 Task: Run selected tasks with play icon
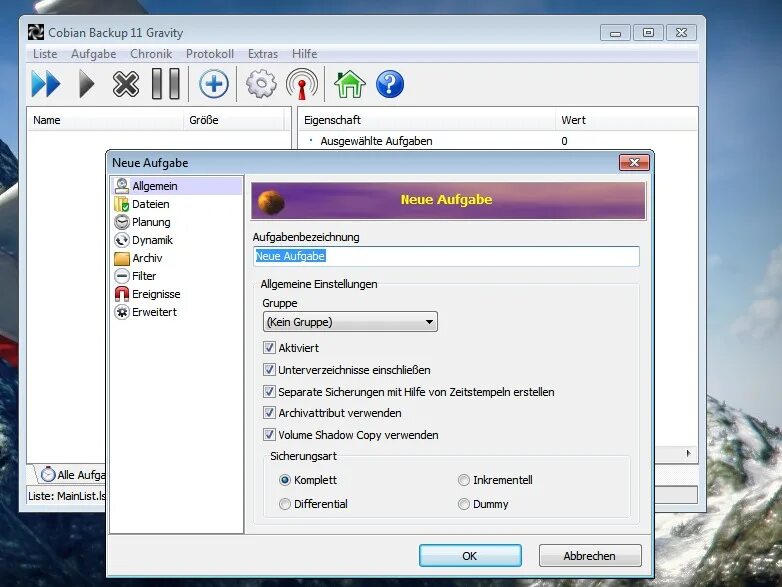click(x=87, y=84)
